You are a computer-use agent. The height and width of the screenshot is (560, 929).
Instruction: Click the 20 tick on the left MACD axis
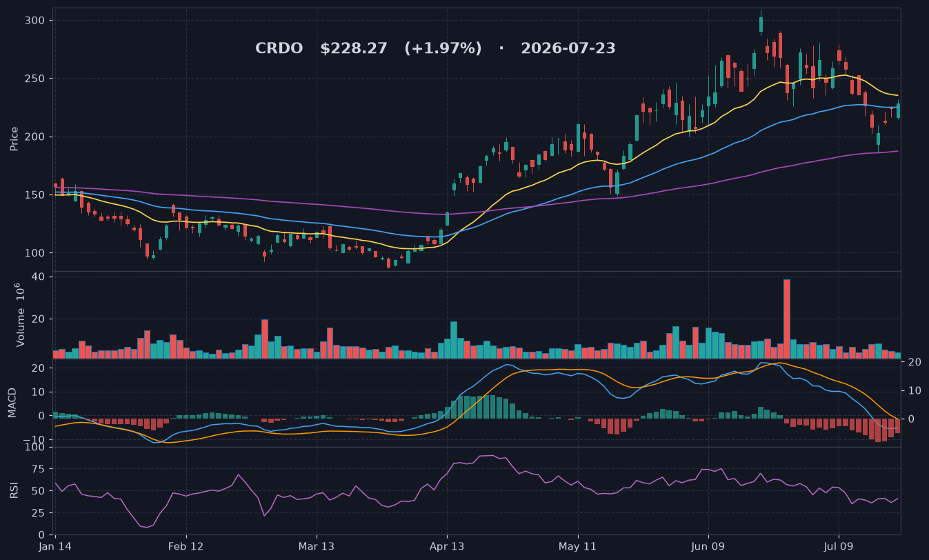point(39,368)
